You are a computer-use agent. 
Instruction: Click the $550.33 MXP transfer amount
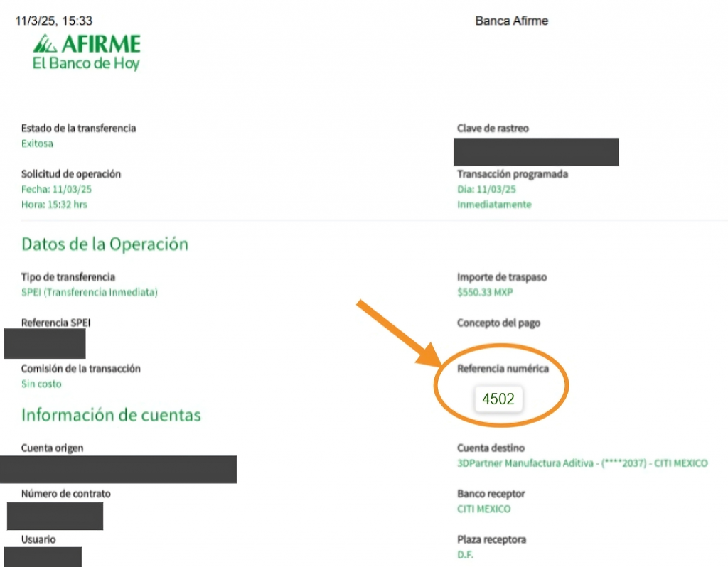[485, 292]
